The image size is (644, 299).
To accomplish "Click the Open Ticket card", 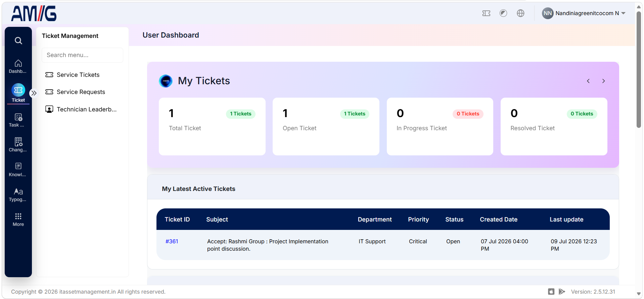I will tap(326, 127).
